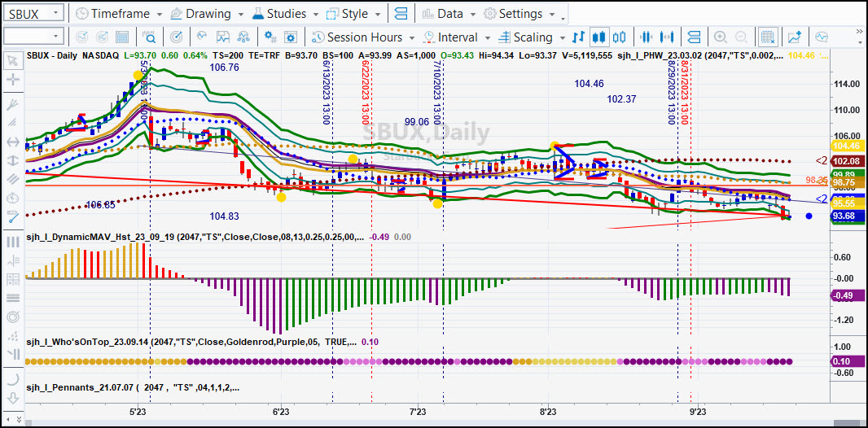Click the speech bubble wave icon

point(822,37)
